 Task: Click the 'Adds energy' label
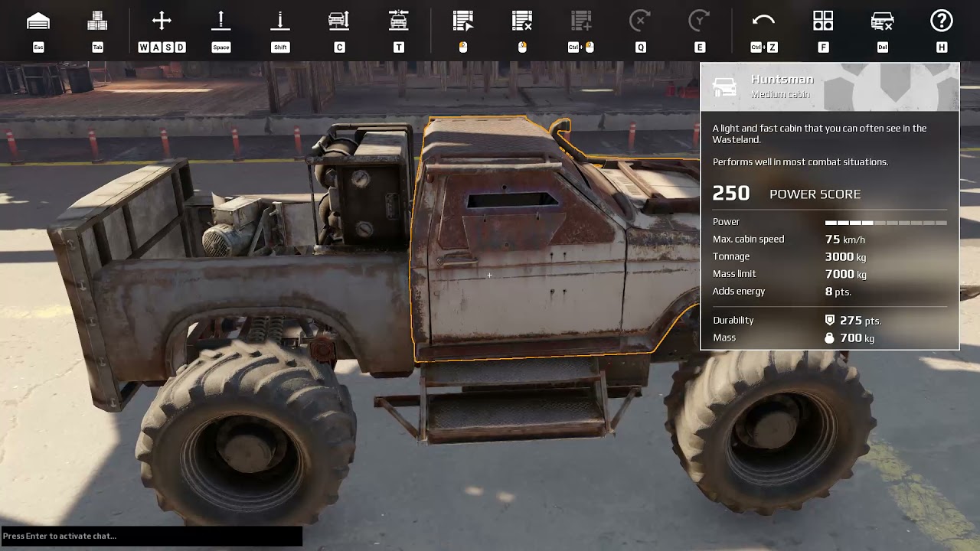(x=739, y=292)
